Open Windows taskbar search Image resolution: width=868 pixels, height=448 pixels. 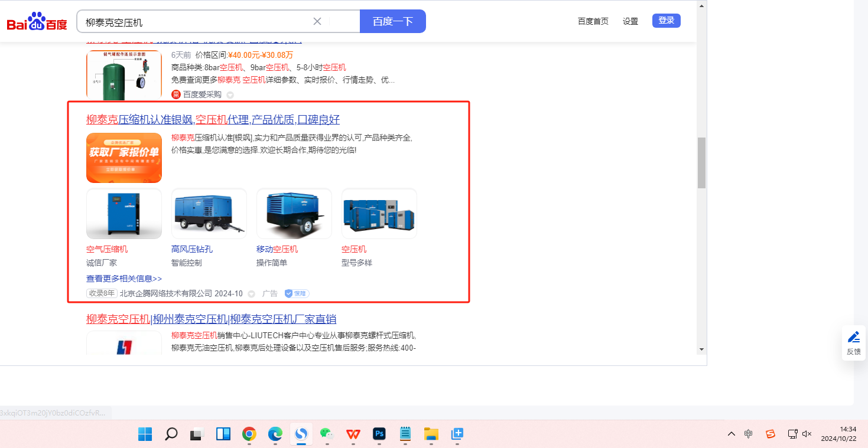tap(171, 434)
